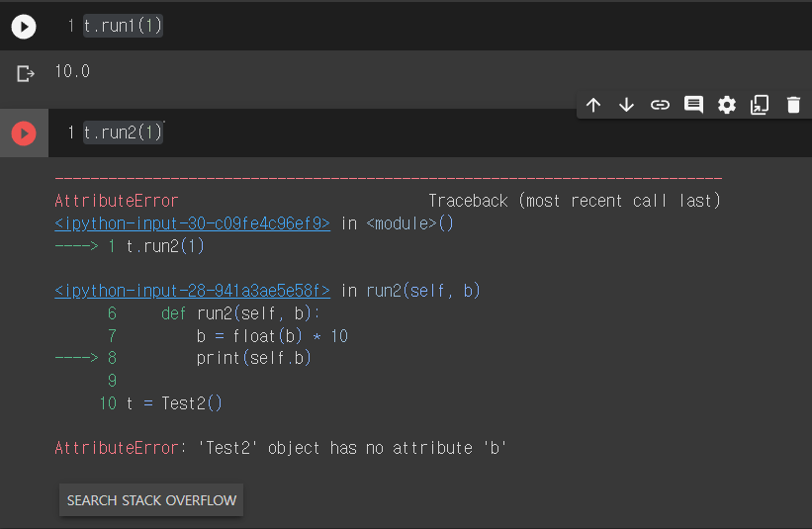
Task: Move cell down with the down arrow
Action: [627, 105]
